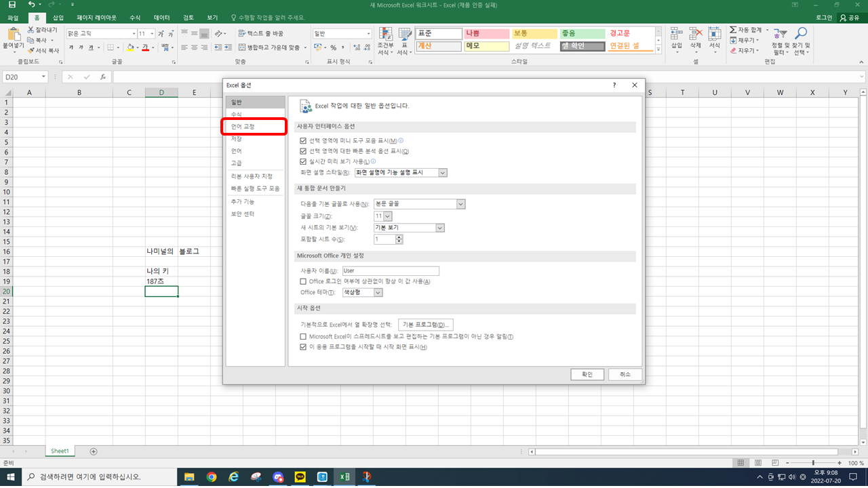This screenshot has width=868, height=488.
Task: Click the Save icon in quick access toolbar
Action: (x=13, y=4)
